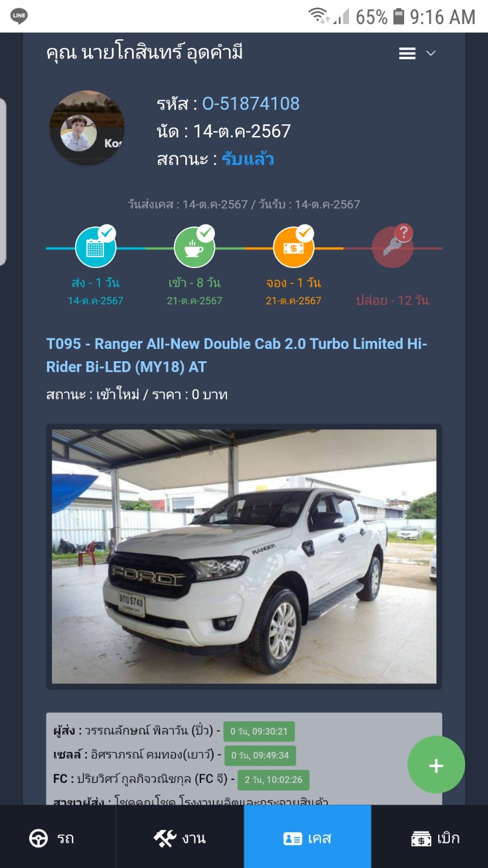
Task: Tap the LINE notification icon in status bar
Action: coord(19,16)
